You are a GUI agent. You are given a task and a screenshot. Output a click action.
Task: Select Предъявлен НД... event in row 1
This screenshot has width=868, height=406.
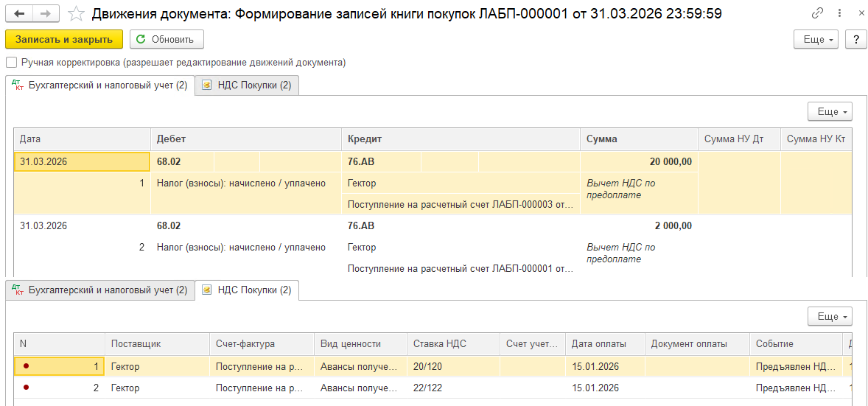tap(796, 367)
